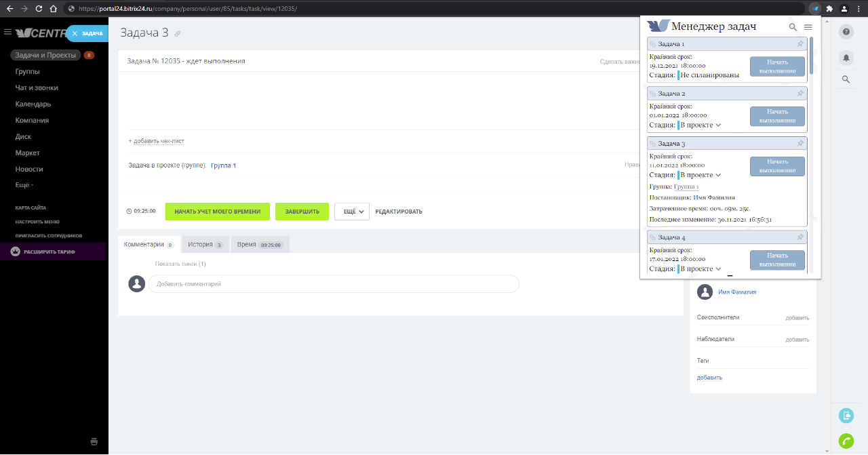
Task: Click the crown icon beside Расширить тариф
Action: (x=16, y=252)
